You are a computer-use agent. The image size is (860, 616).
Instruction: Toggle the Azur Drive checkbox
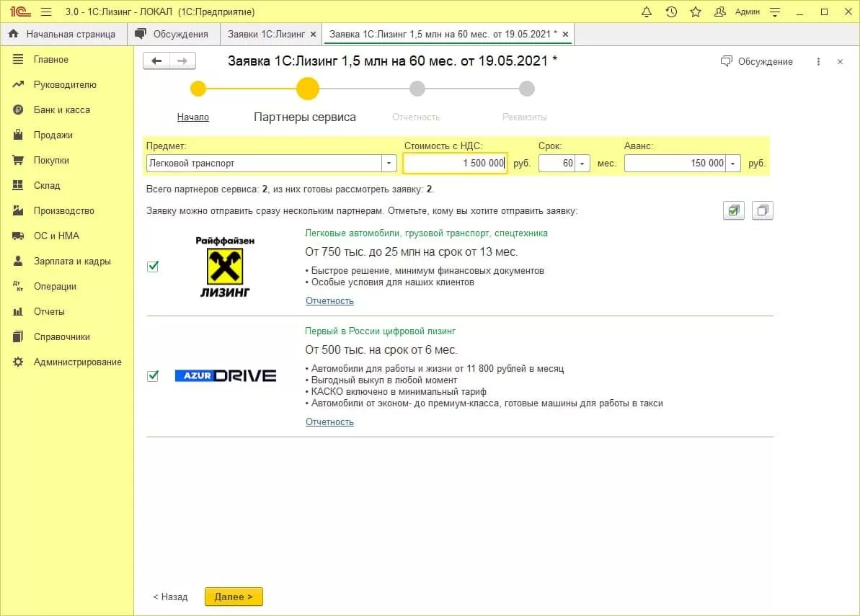153,376
